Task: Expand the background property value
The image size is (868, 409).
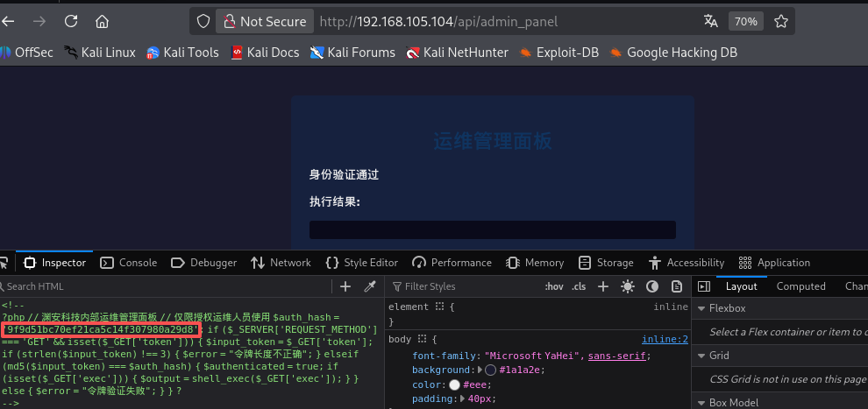Action: pos(480,370)
